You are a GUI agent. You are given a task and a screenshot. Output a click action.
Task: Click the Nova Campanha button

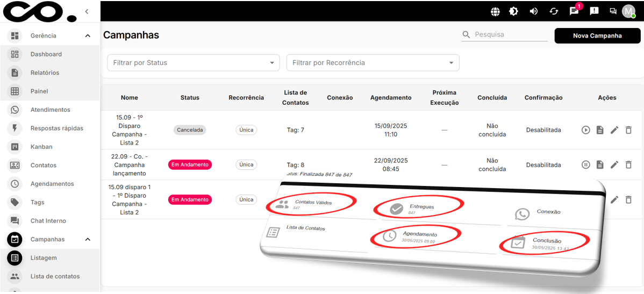pos(597,35)
